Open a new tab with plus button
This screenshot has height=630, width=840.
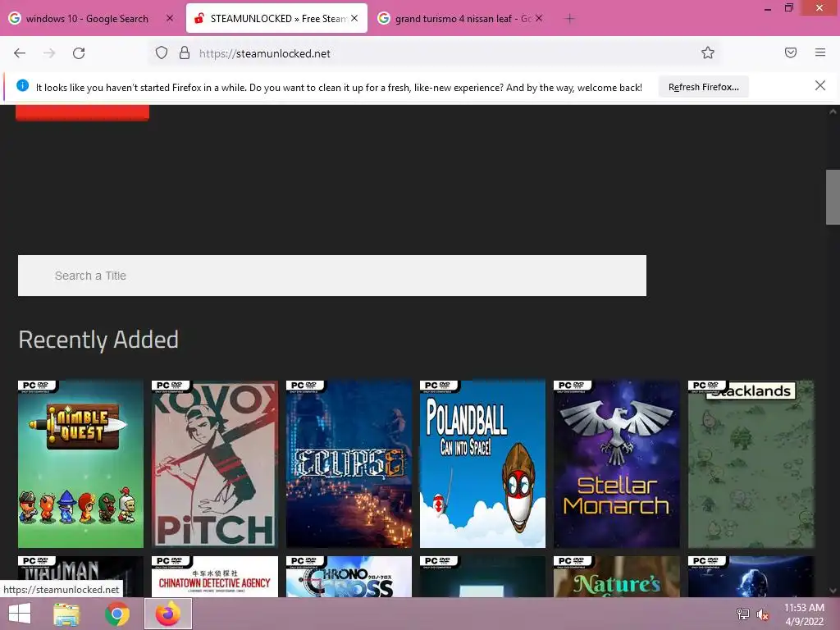click(x=570, y=19)
